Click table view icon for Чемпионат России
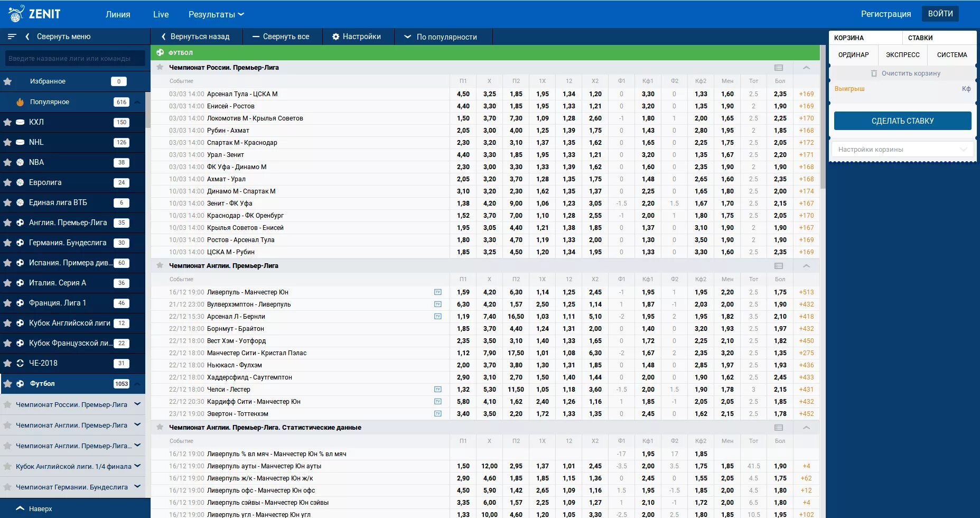The height and width of the screenshot is (518, 980). pos(779,68)
